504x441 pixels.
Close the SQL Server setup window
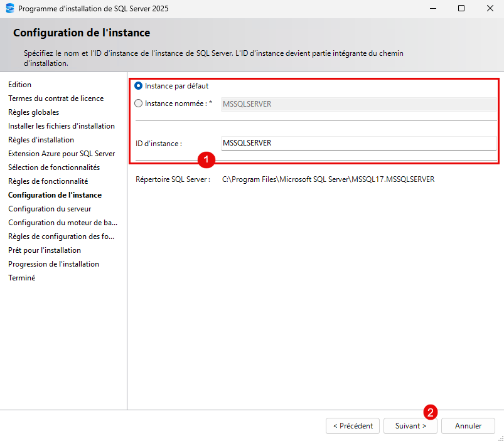point(490,8)
